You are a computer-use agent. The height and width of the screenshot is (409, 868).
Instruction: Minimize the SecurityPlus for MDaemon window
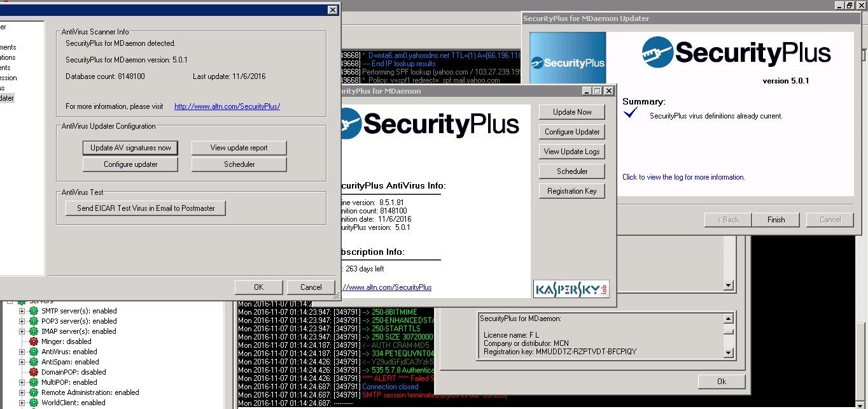[x=587, y=91]
